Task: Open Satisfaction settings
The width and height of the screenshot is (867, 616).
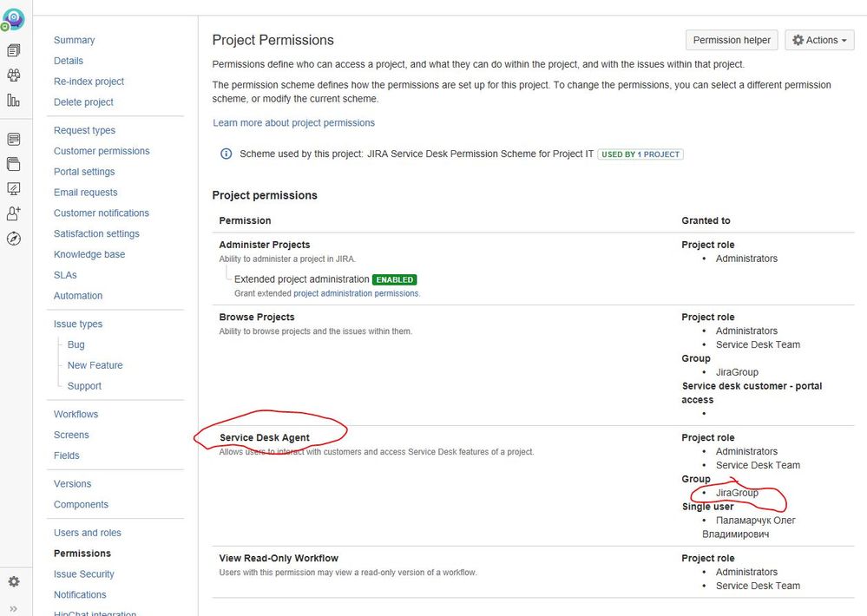Action: point(96,234)
